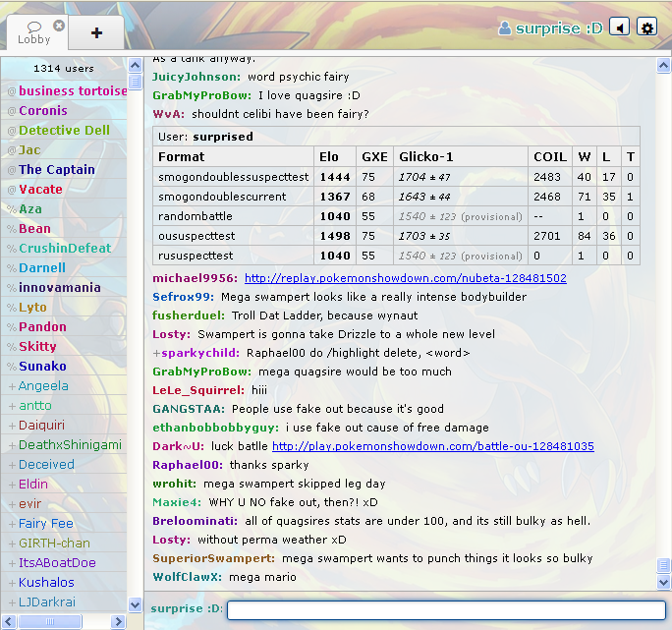This screenshot has height=630, width=672.
Task: Select user Coronis in the list
Action: coord(64,111)
